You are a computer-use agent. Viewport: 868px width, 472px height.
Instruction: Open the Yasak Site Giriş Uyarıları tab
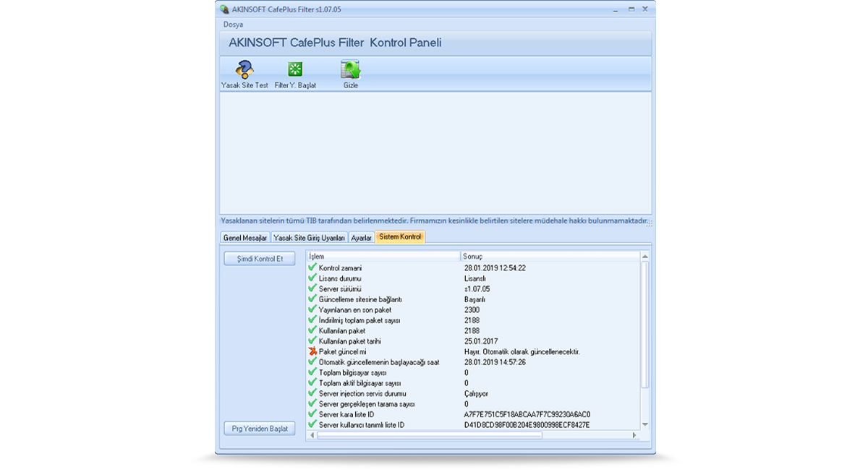coord(309,238)
